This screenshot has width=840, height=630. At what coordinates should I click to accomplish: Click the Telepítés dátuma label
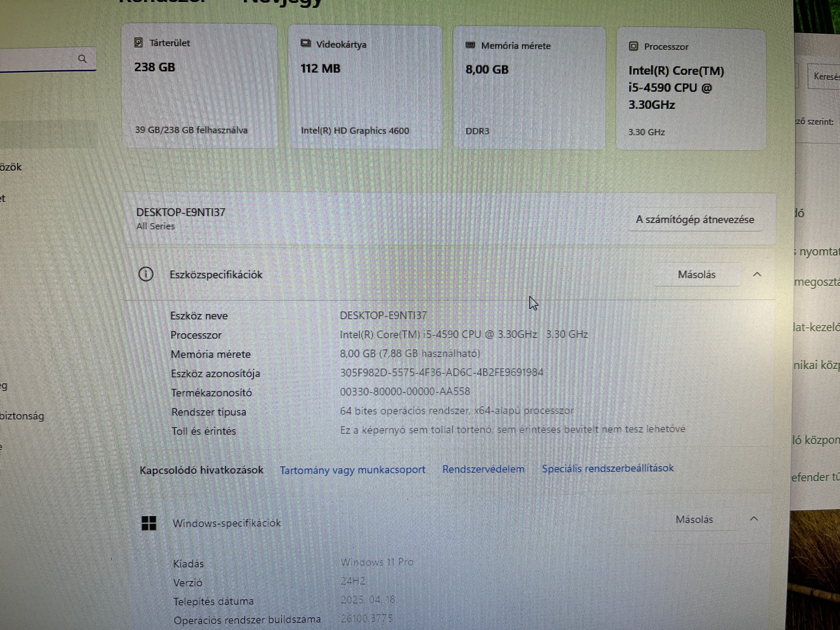[x=214, y=601]
